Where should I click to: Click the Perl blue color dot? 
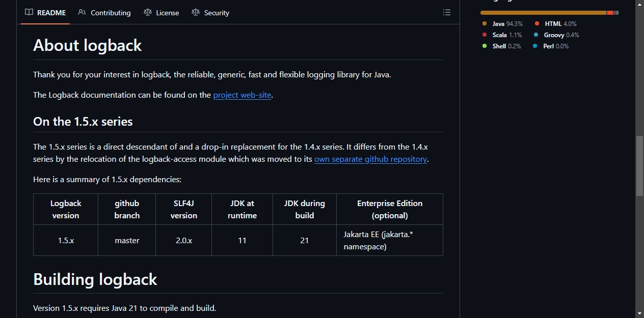[x=535, y=46]
